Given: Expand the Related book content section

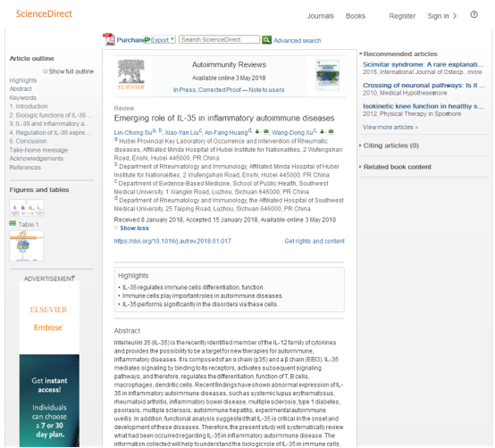Looking at the screenshot, I should coord(361,167).
